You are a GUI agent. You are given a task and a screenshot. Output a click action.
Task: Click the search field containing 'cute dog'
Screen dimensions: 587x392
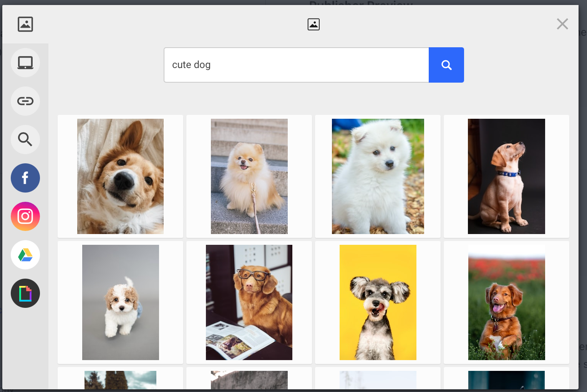coord(296,65)
